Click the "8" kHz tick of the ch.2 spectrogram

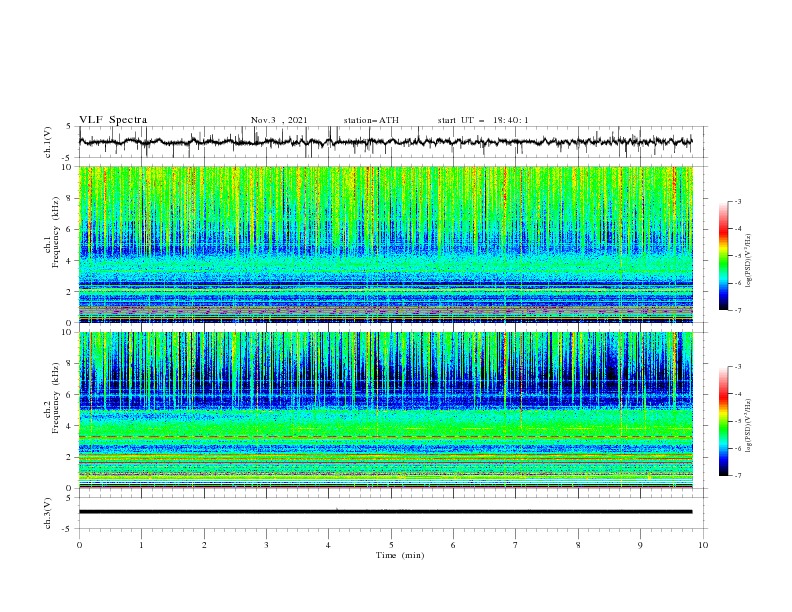(70, 364)
